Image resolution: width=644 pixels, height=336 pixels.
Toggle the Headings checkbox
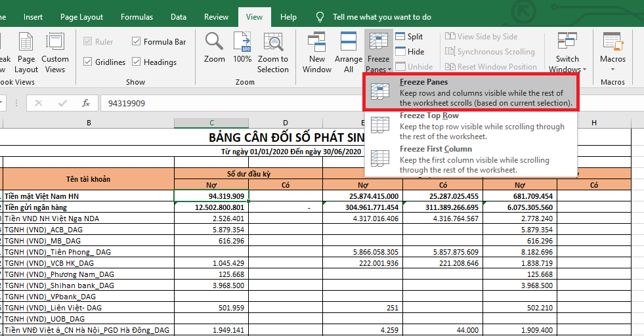tap(137, 62)
